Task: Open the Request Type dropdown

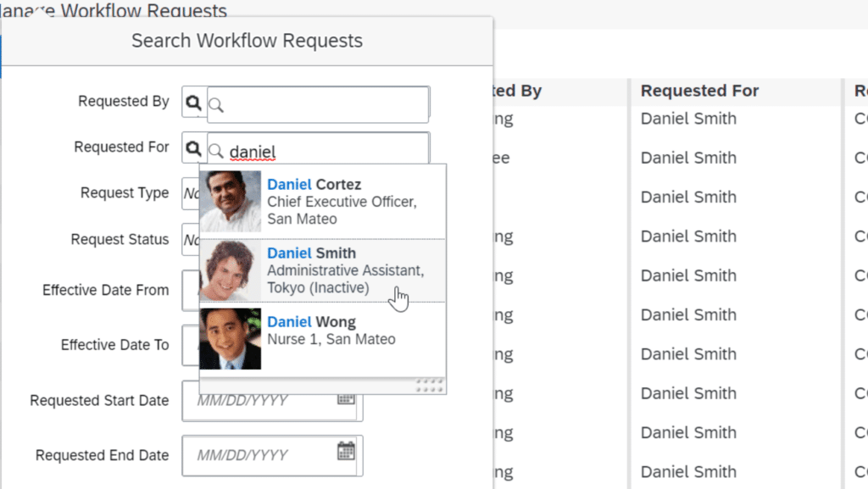Action: tap(191, 193)
